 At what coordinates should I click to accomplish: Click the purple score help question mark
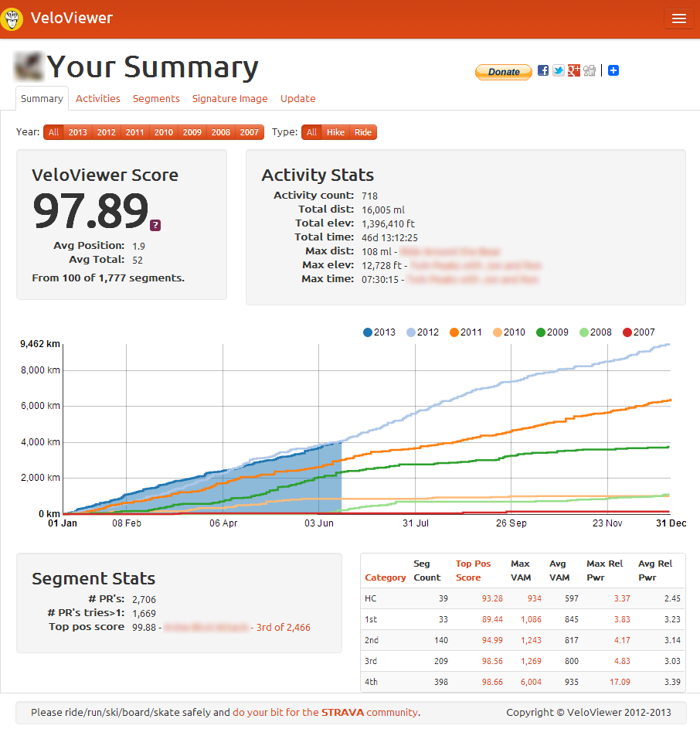point(155,226)
